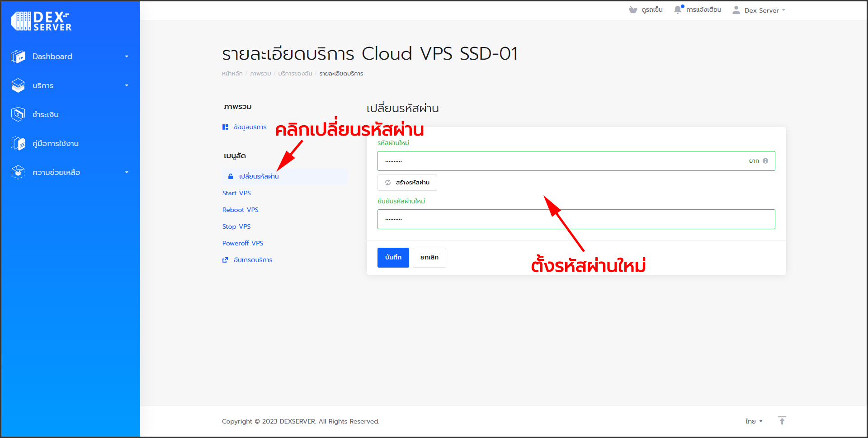Click inside the ยืนยันรหัสผ่านใหม่ field

point(576,219)
